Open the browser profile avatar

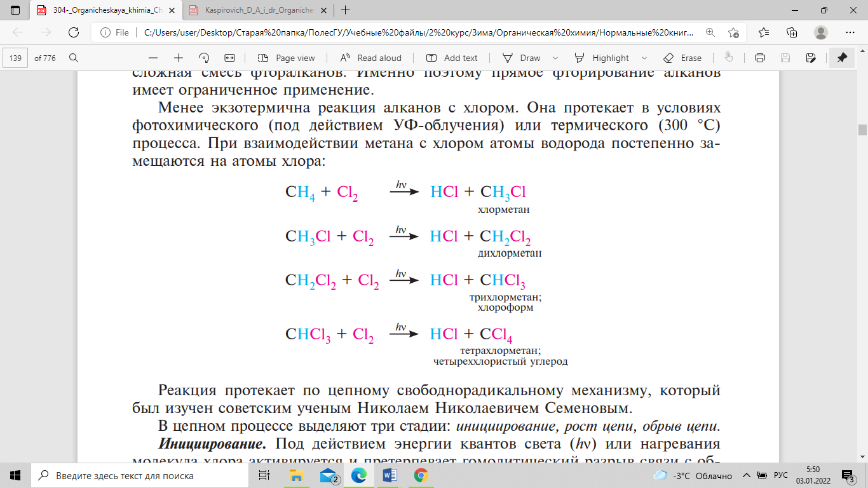pyautogui.click(x=821, y=32)
